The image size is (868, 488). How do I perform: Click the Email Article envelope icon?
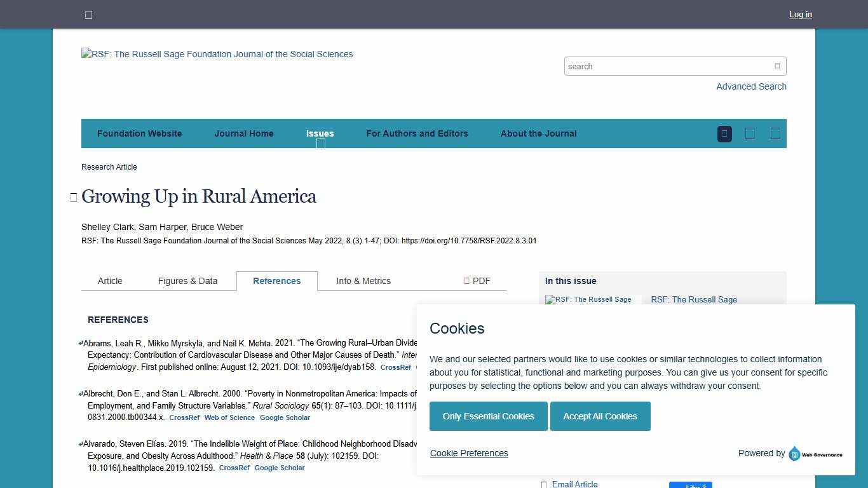point(544,484)
